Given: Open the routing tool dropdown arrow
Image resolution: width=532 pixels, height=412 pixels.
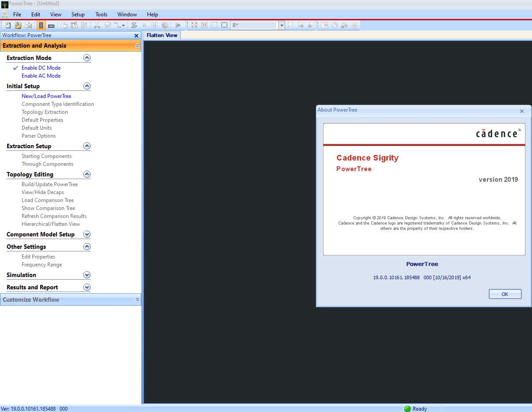Looking at the screenshot, I should (x=124, y=26).
